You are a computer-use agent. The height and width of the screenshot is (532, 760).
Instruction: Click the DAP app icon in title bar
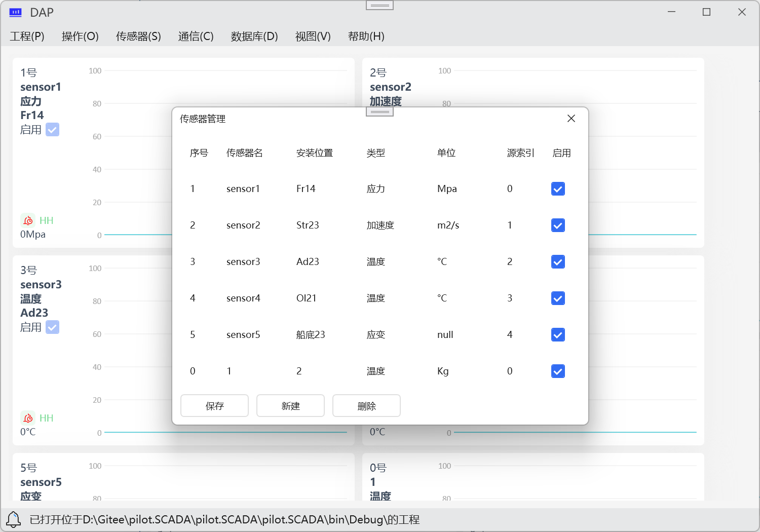point(16,13)
